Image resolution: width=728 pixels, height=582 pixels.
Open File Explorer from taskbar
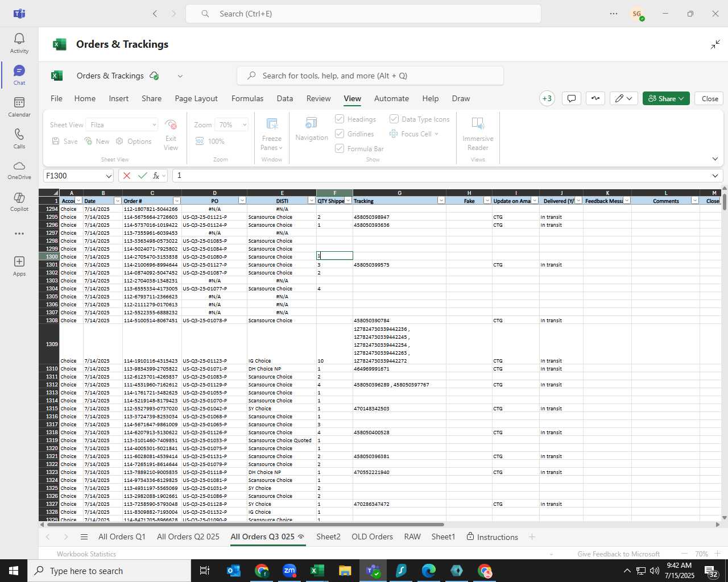pos(345,571)
